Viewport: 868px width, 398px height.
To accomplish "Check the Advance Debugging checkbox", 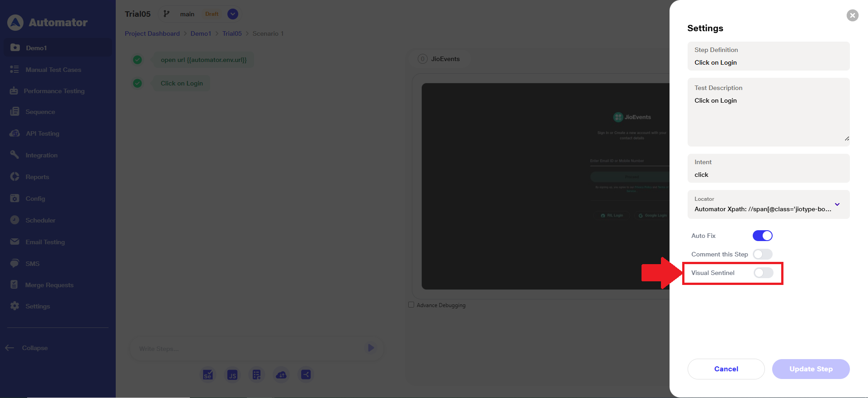I will pos(411,305).
